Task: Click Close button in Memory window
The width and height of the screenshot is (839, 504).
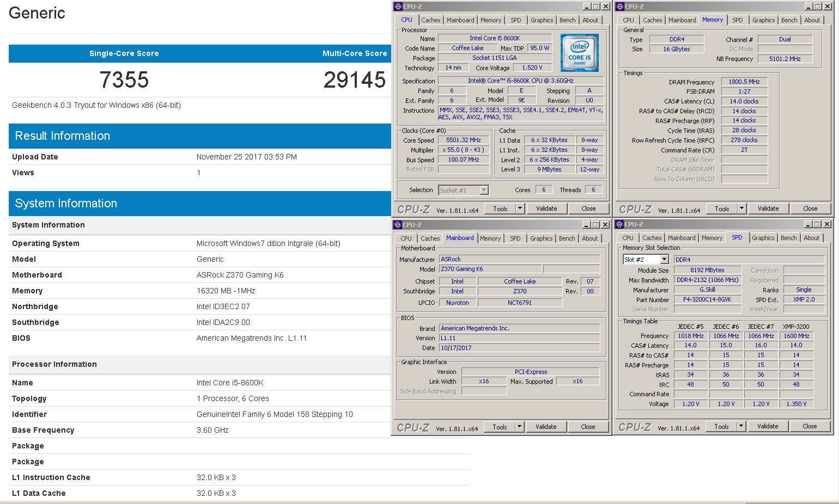Action: coord(810,208)
